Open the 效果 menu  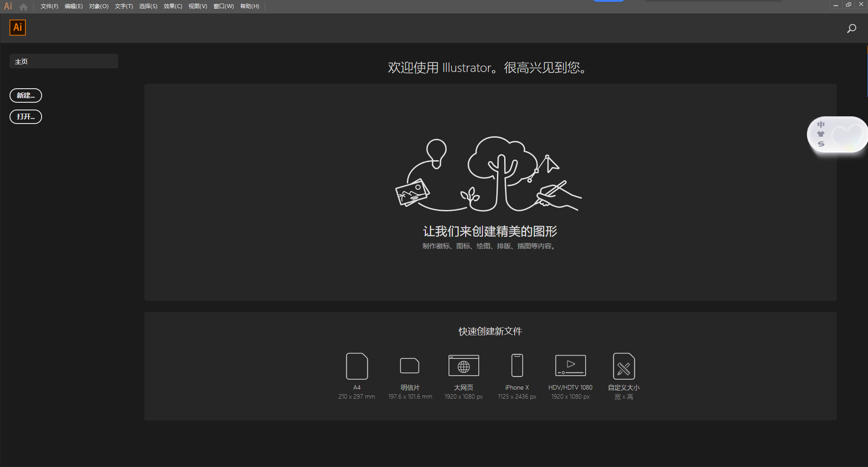pyautogui.click(x=172, y=6)
